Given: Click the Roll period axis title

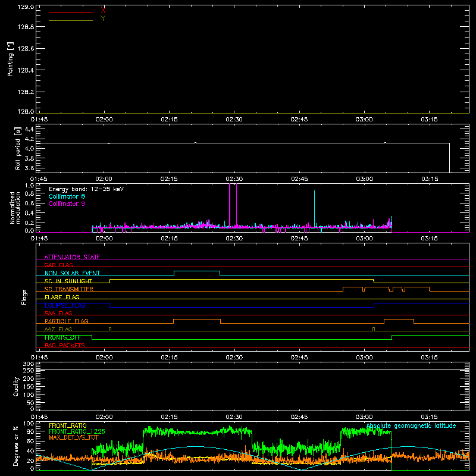Looking at the screenshot, I should click(x=18, y=148).
